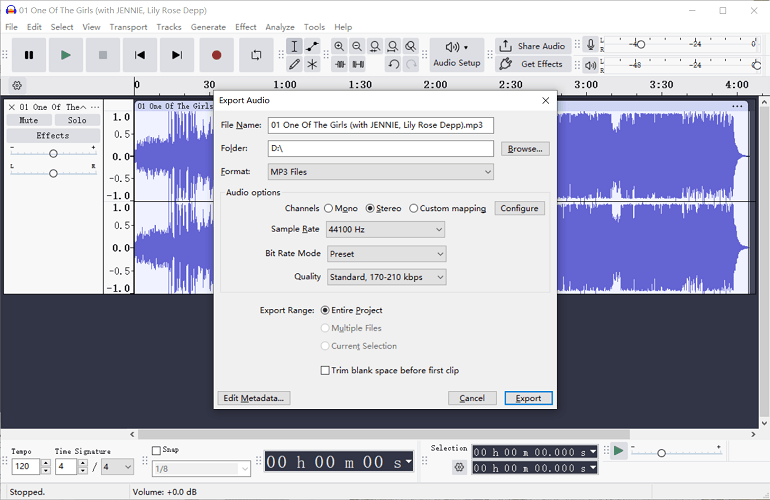This screenshot has height=500, width=770.
Task: Fit project to width zoom icon
Action: [x=393, y=46]
